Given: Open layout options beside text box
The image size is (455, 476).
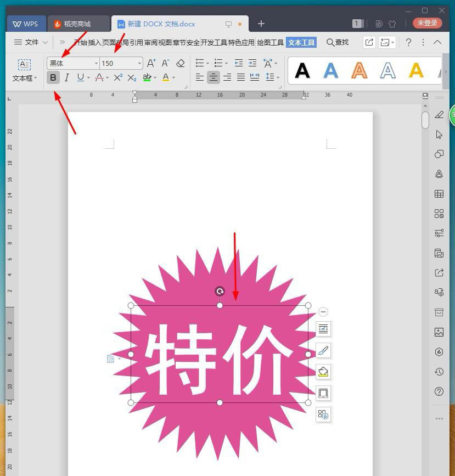Looking at the screenshot, I should click(323, 329).
